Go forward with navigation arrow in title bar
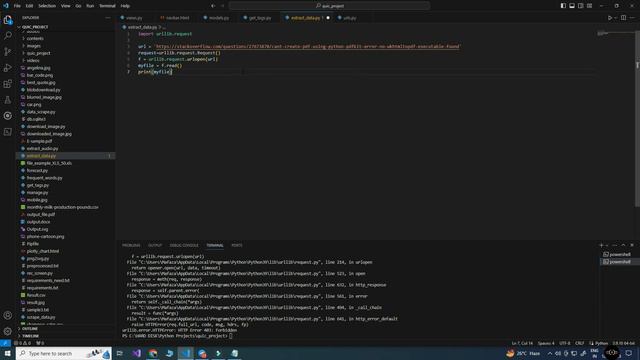Image resolution: width=640 pixels, height=360 pixels. (222, 6)
